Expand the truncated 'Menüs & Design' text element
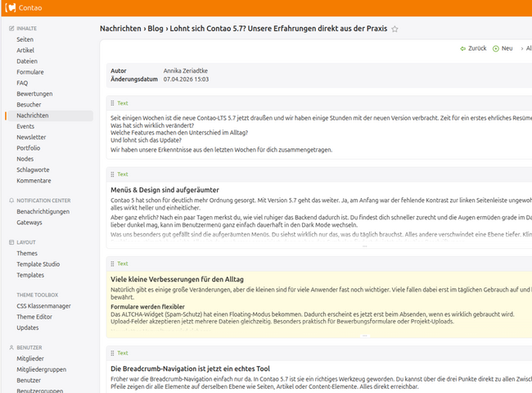532x393 pixels. 365,246
